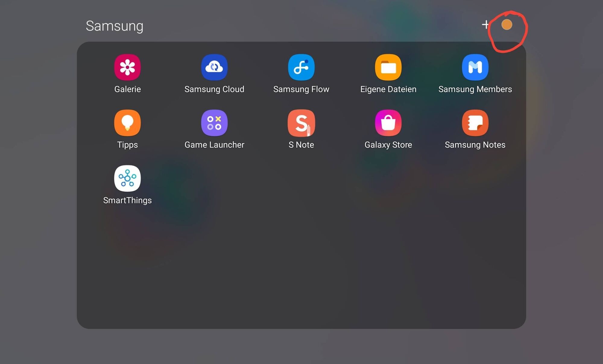
Task: Open the Galerie app
Action: [127, 67]
